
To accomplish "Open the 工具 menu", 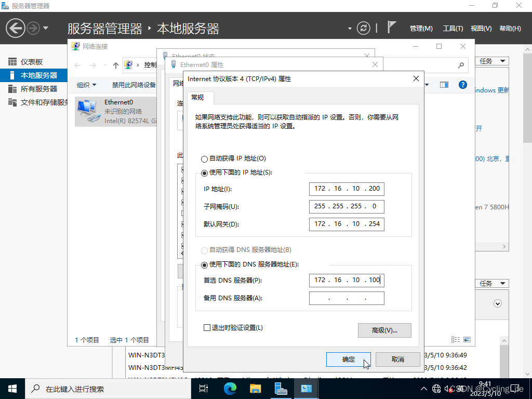I will click(x=453, y=28).
